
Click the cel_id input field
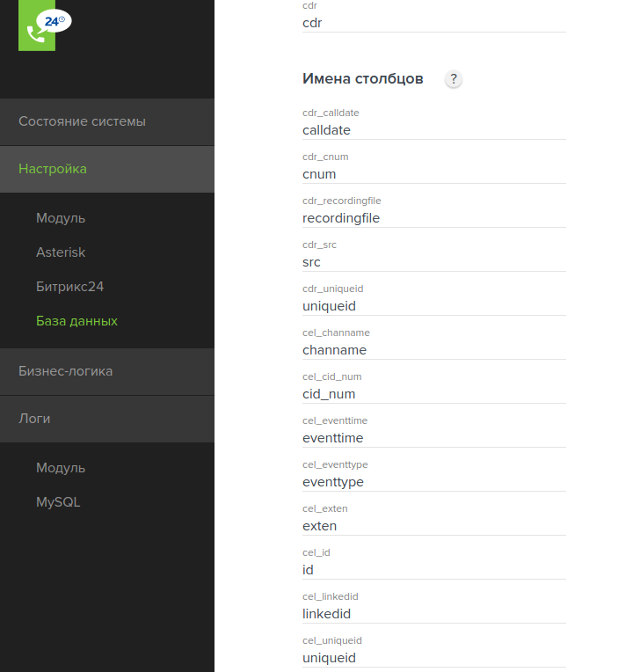click(x=434, y=570)
